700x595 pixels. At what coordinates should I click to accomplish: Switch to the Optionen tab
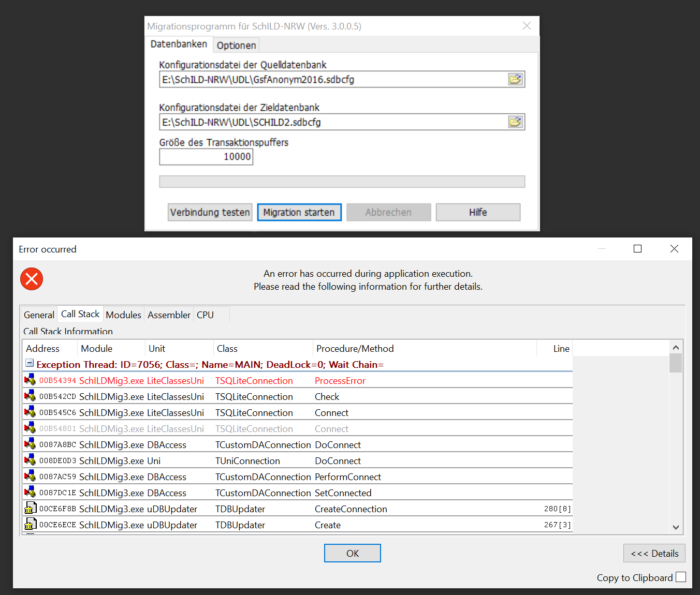pos(236,46)
